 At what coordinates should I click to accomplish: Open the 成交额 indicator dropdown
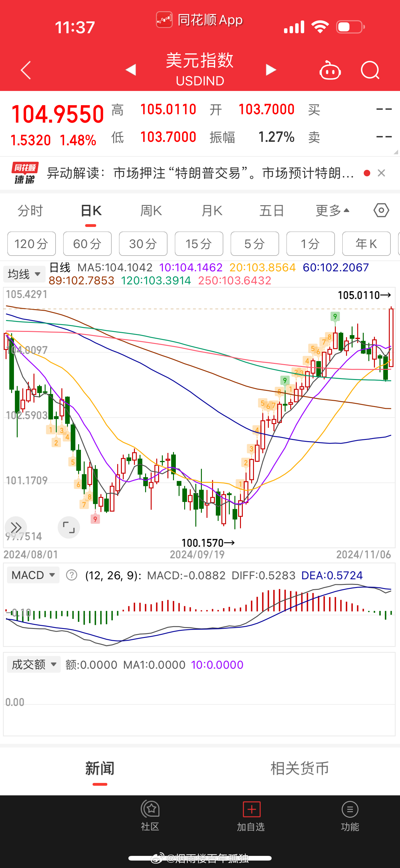coord(34,664)
